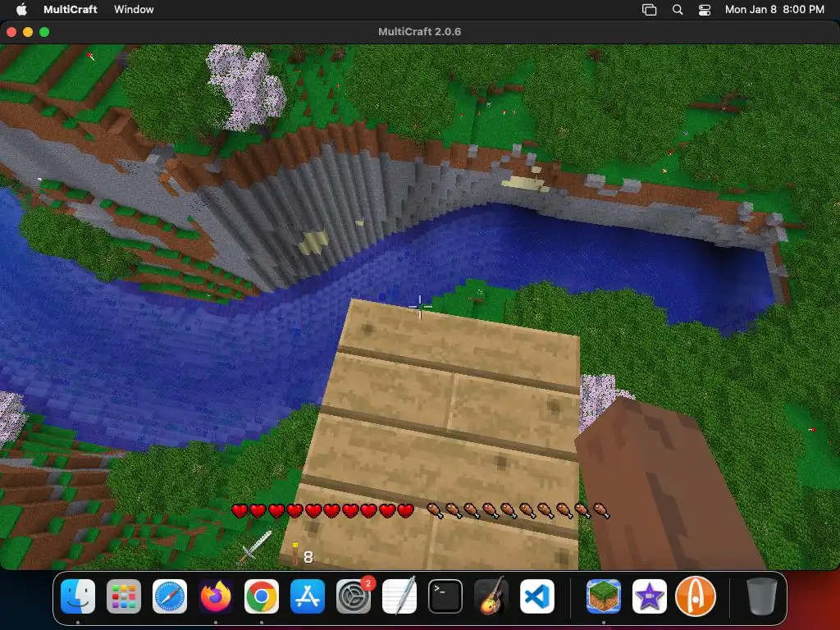Click the torch stack count "8"
This screenshot has width=840, height=630.
[x=308, y=557]
